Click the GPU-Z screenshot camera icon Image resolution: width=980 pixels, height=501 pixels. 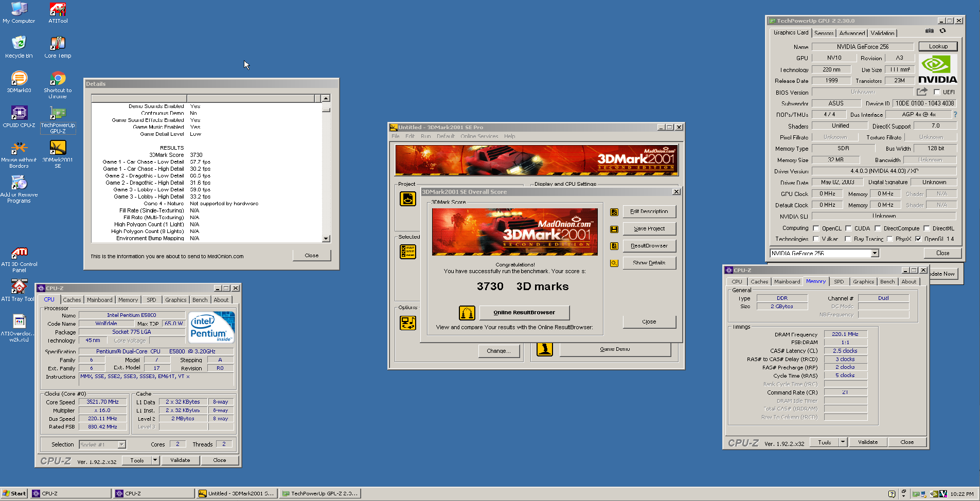pyautogui.click(x=930, y=31)
